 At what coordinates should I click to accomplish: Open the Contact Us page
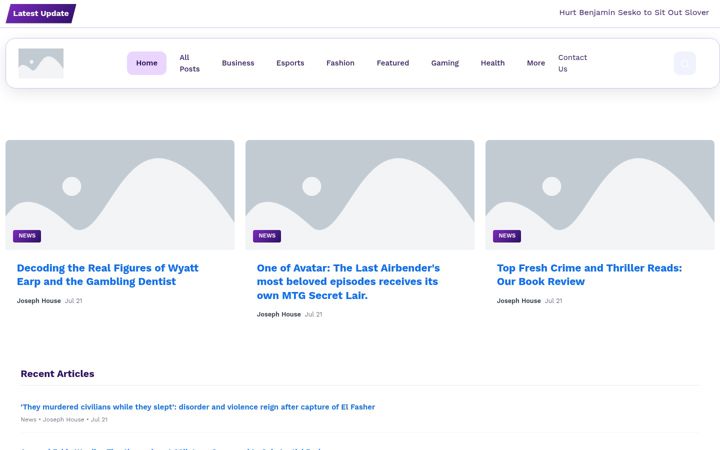click(x=572, y=63)
